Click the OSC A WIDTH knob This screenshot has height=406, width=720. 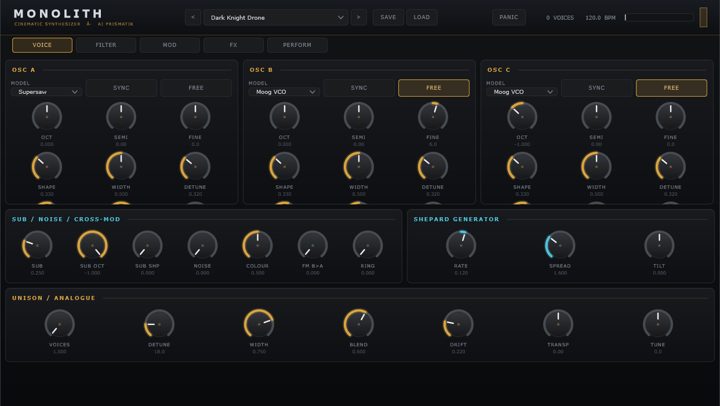121,167
